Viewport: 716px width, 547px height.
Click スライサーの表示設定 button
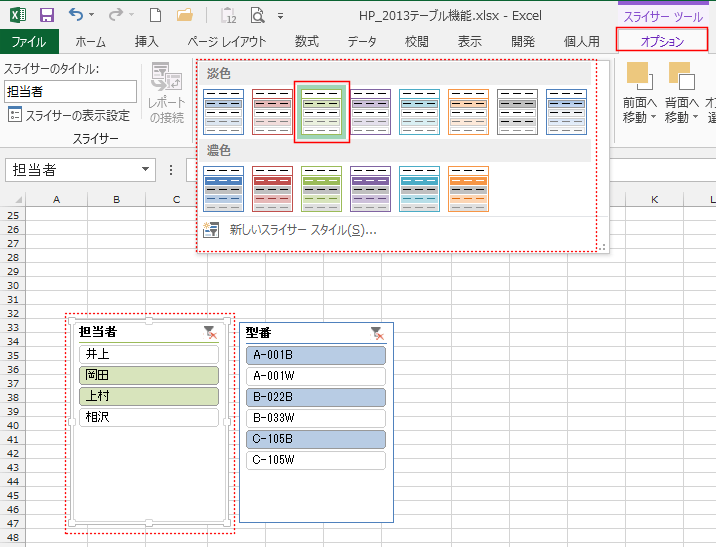point(68,115)
